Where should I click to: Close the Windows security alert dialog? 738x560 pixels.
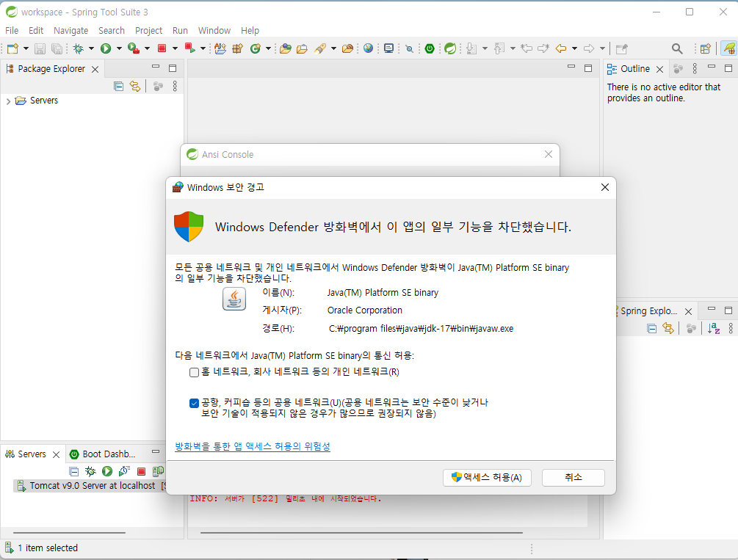coord(605,187)
